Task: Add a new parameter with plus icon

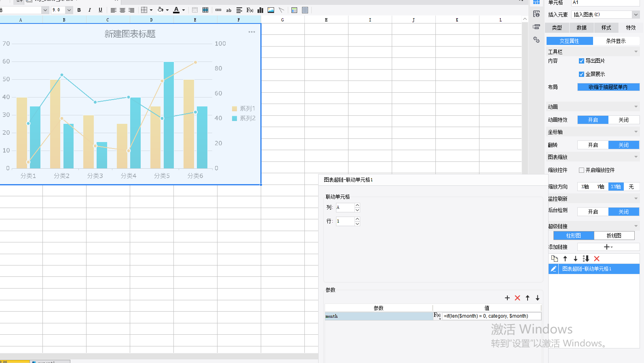Action: pyautogui.click(x=507, y=298)
